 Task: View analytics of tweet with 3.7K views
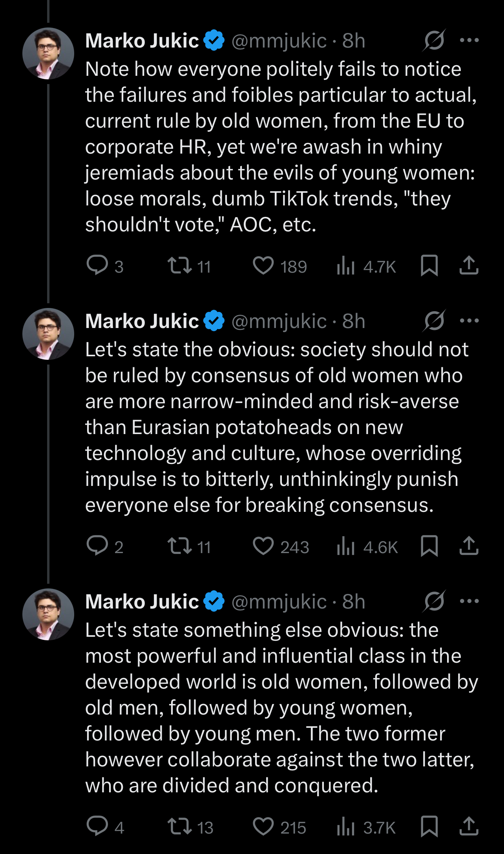tap(367, 828)
